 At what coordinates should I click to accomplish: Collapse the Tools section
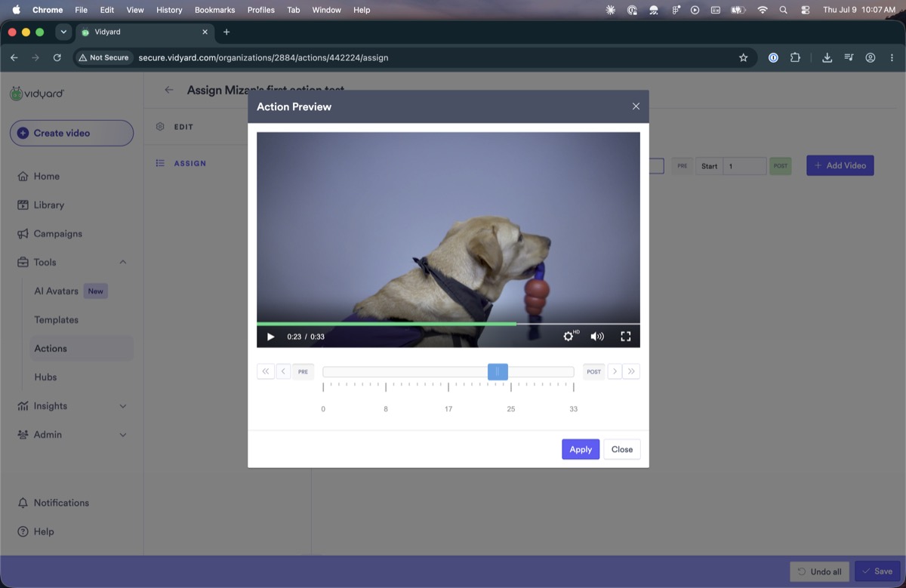click(x=123, y=262)
